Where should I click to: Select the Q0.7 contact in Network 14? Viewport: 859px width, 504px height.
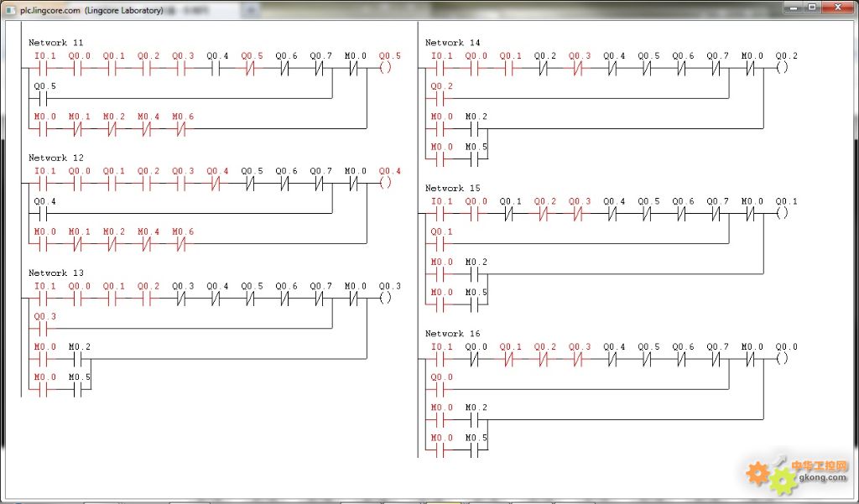point(717,68)
